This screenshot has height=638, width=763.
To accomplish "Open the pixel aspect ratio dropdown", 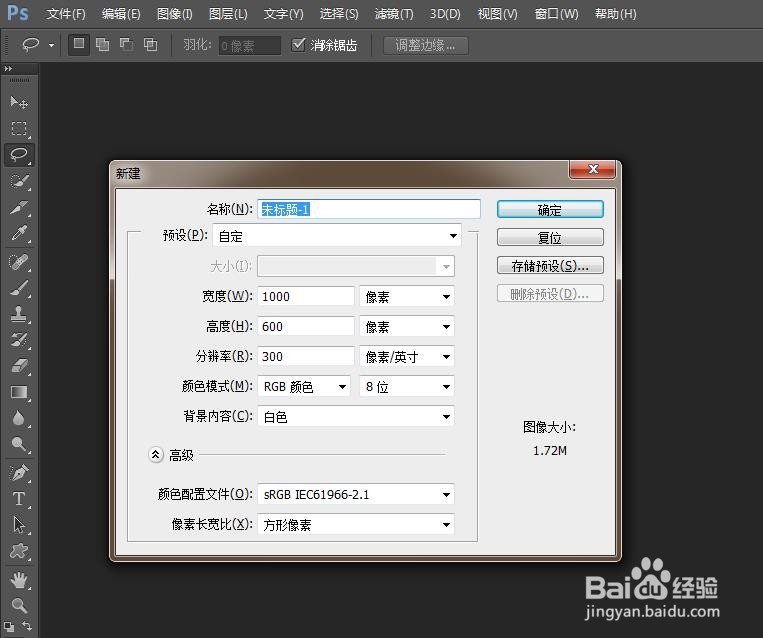I will (356, 525).
